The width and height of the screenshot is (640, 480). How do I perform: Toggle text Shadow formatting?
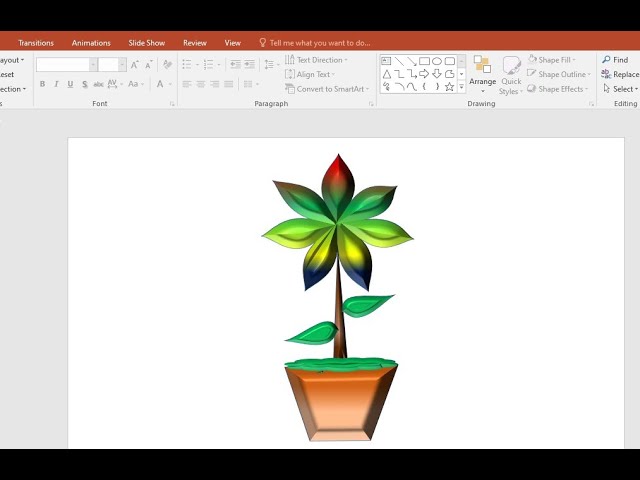(84, 84)
